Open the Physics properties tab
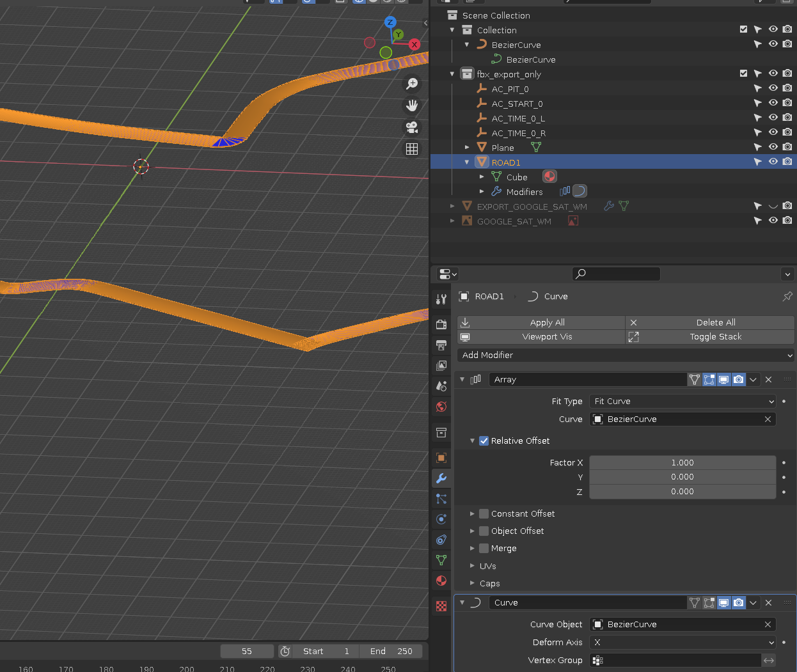 (x=441, y=519)
